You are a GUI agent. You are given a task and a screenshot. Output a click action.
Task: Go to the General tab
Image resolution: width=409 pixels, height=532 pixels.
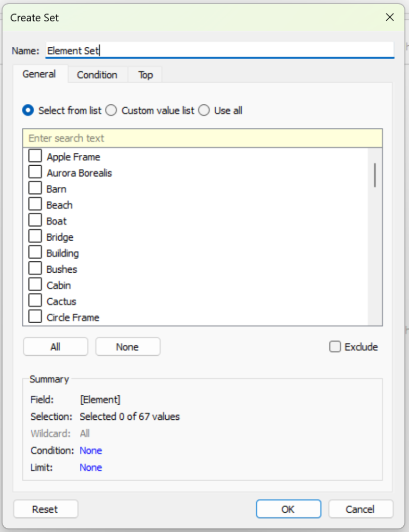39,74
